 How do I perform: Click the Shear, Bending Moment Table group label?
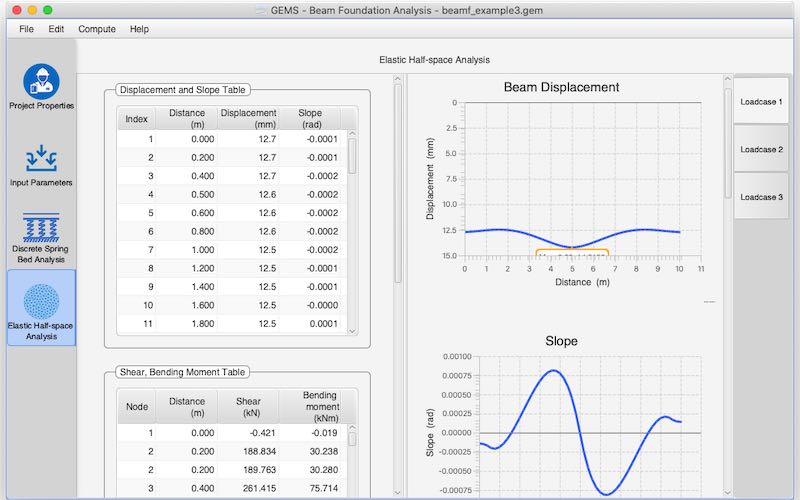click(x=183, y=372)
